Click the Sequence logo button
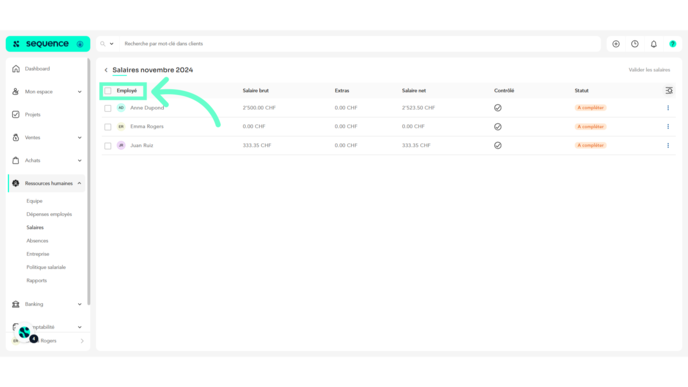The width and height of the screenshot is (688, 387). (48, 44)
